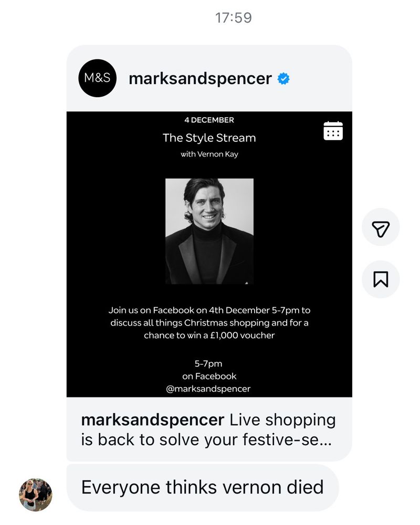Open the message sender's profile avatar

[36, 494]
